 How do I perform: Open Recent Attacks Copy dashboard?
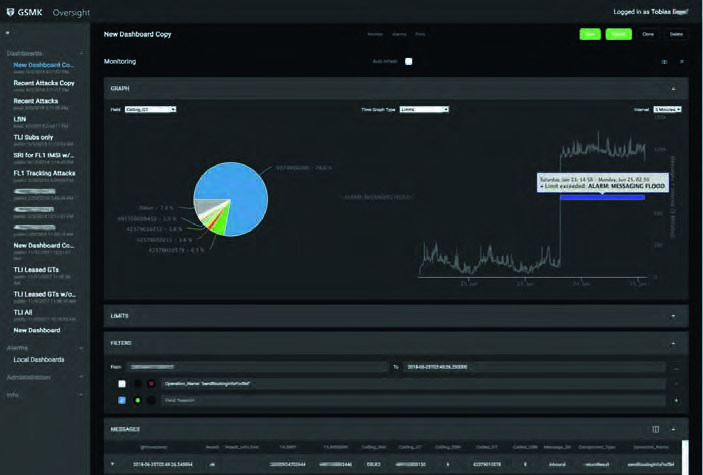44,83
